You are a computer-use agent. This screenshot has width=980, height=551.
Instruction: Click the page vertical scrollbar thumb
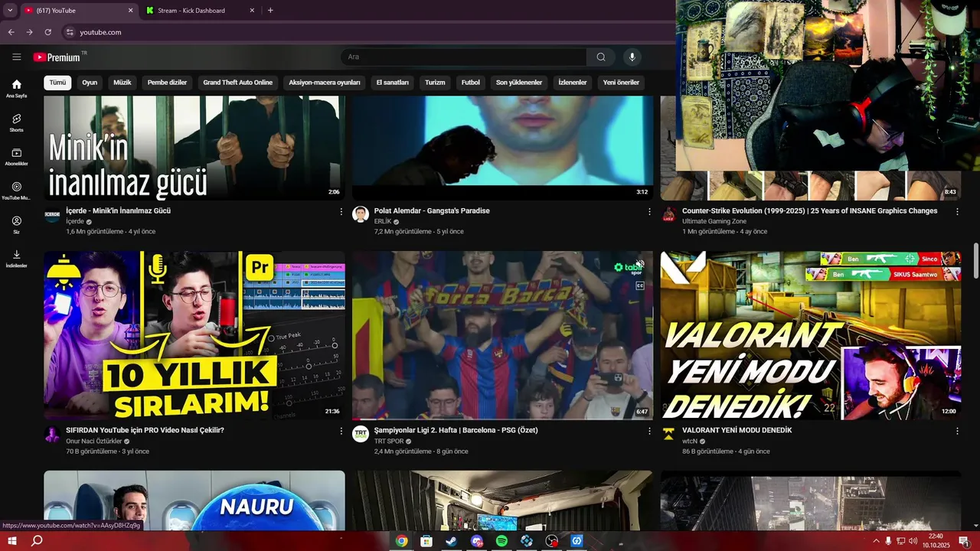[x=975, y=261]
